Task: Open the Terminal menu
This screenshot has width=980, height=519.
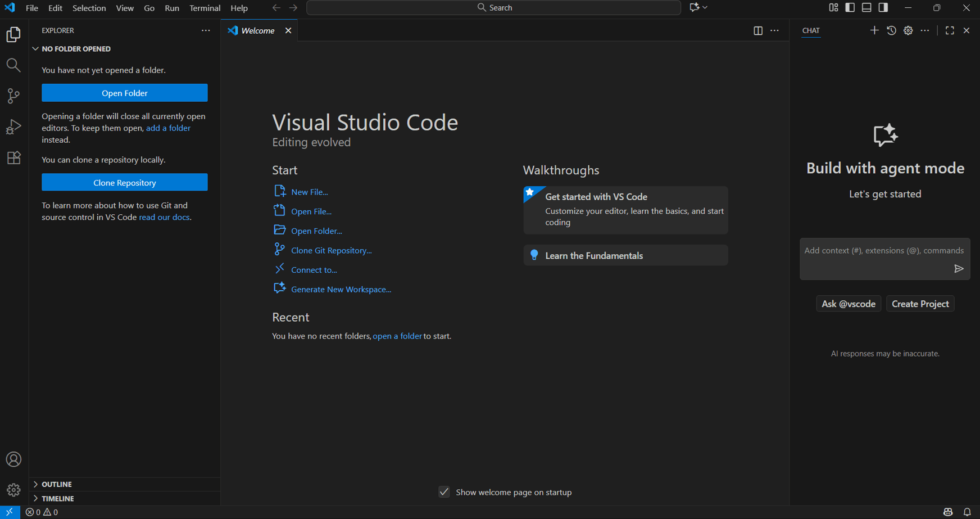Action: [205, 8]
